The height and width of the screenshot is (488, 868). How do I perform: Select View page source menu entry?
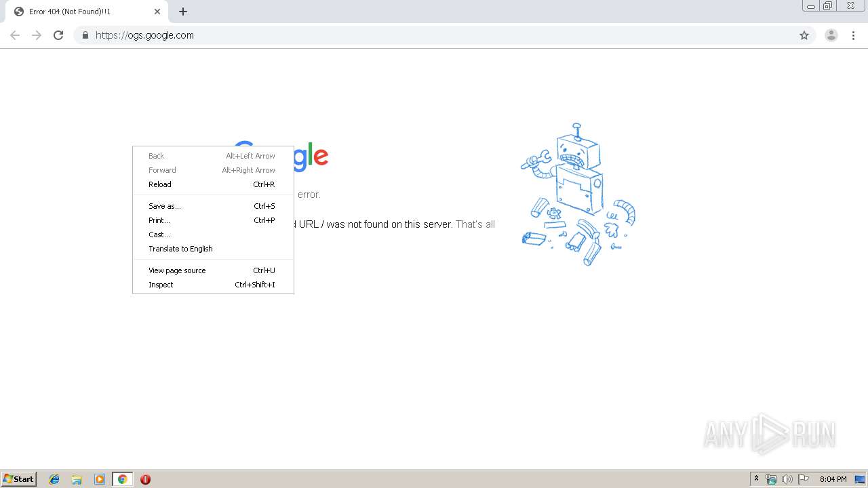pyautogui.click(x=213, y=270)
